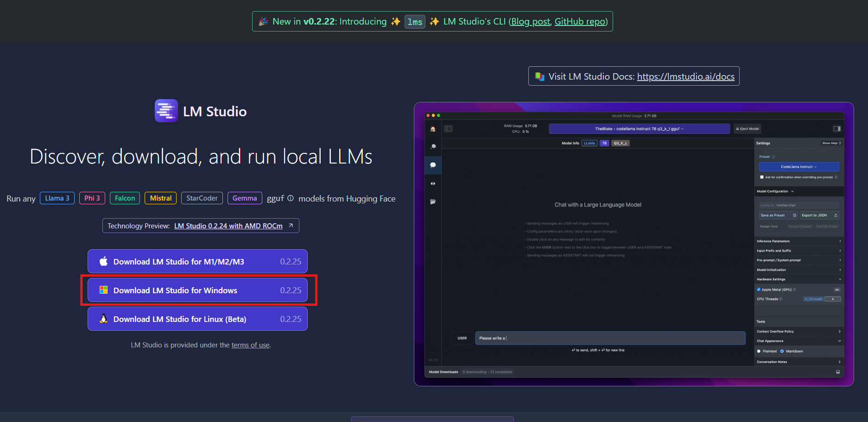
Task: Click the 7B tag next to Model Info
Action: (x=604, y=143)
